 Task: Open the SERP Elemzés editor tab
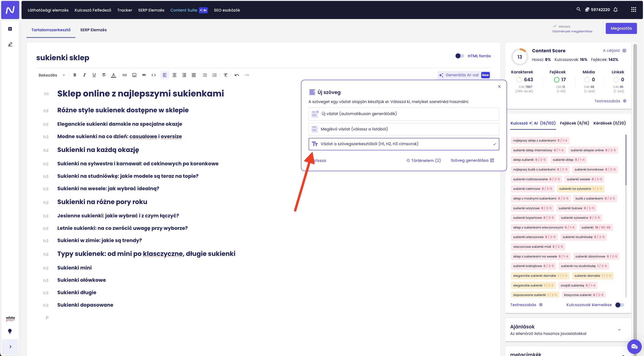pyautogui.click(x=93, y=30)
